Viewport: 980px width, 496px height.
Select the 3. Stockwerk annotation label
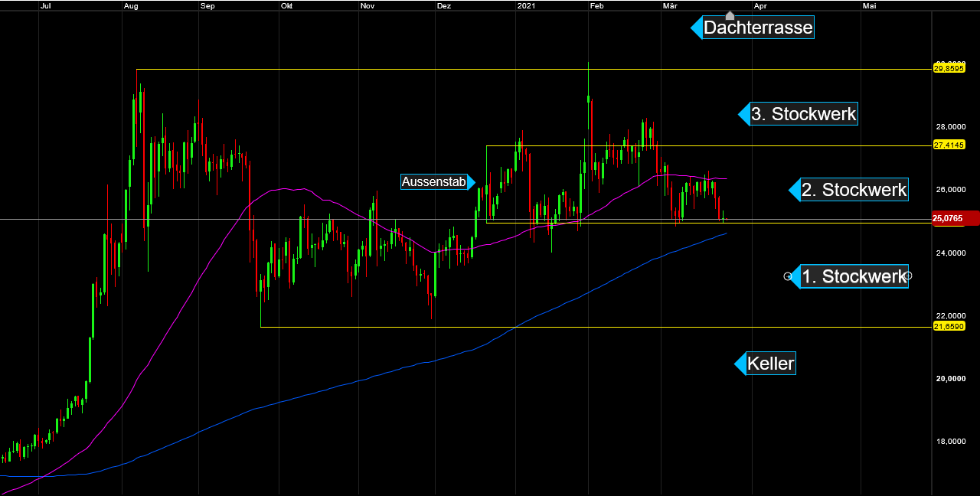[804, 114]
